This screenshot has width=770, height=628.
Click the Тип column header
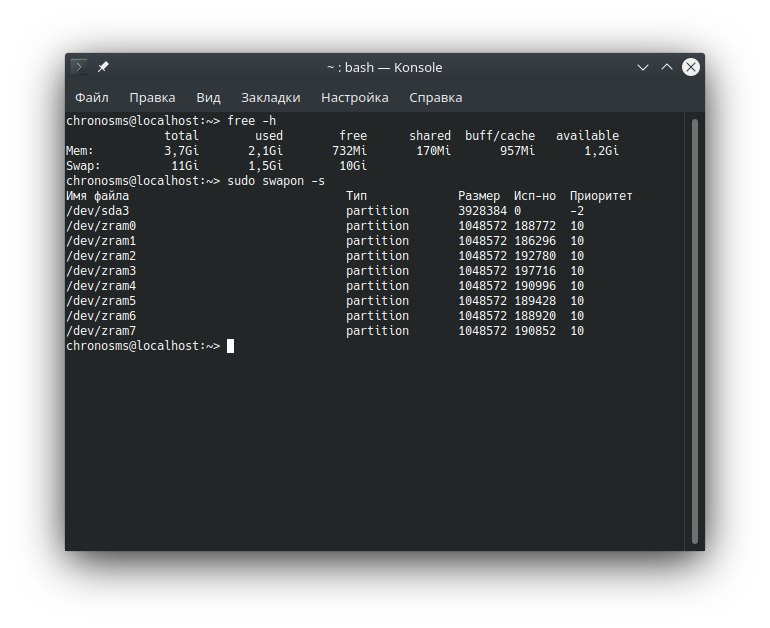tap(357, 196)
